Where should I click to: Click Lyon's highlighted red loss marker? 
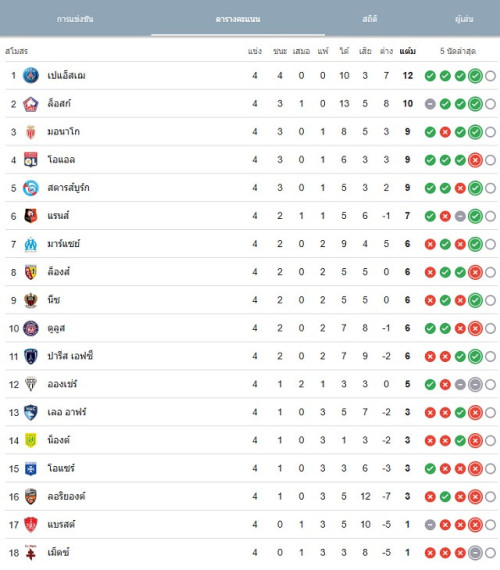pos(475,160)
